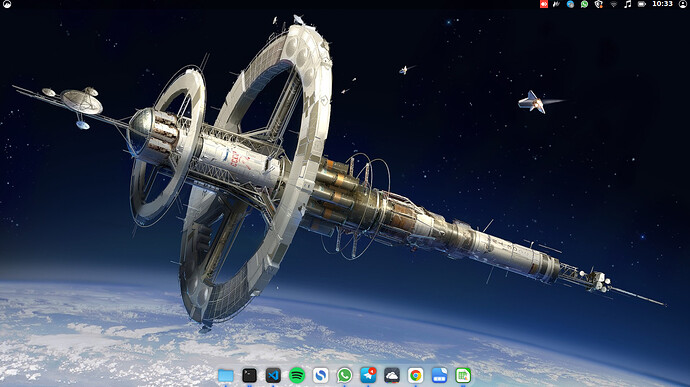This screenshot has width=690, height=387.
Task: Open the blue document app in the dock
Action: (x=439, y=376)
